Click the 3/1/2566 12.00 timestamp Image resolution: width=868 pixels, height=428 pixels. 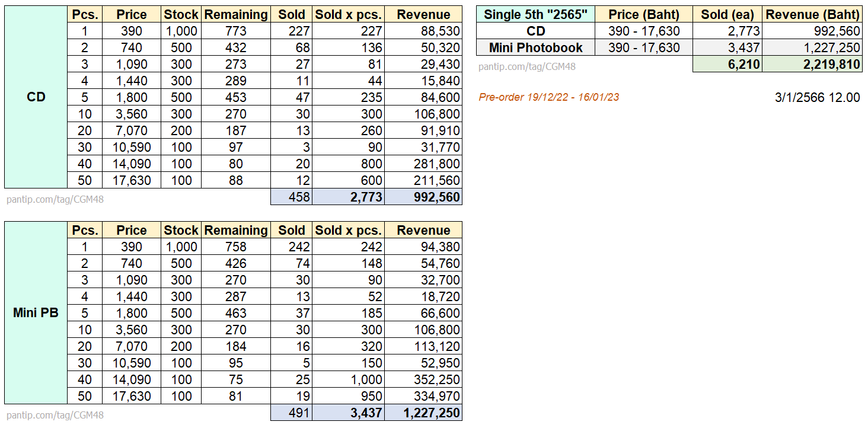tap(817, 98)
